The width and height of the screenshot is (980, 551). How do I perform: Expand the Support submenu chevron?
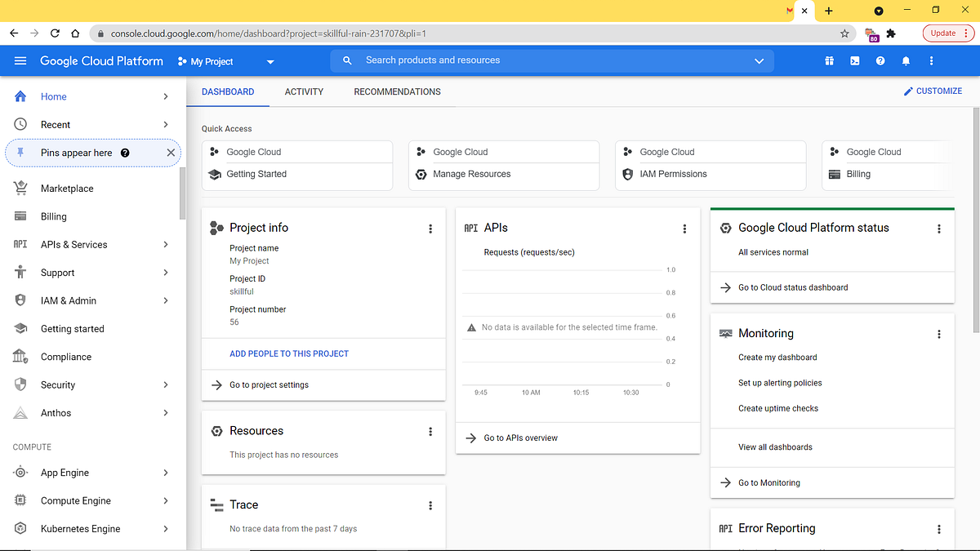[x=166, y=273]
